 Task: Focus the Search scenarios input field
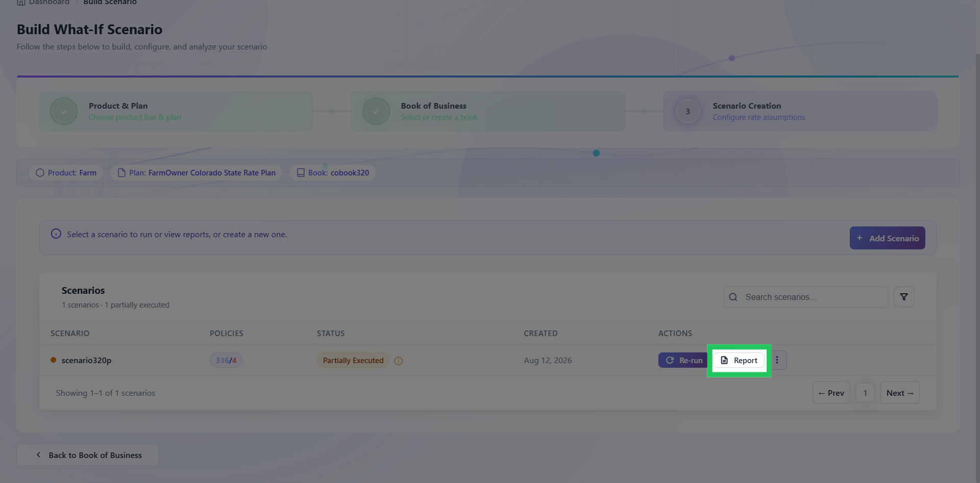805,297
